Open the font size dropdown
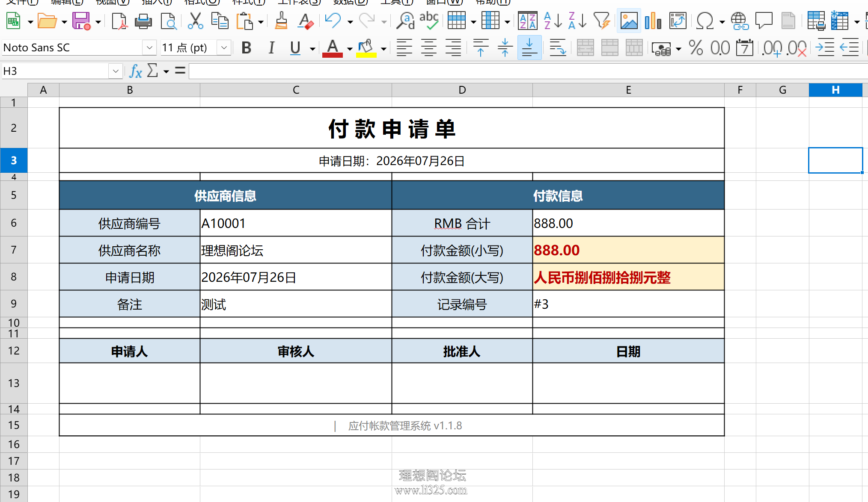Viewport: 868px width, 502px height. click(x=224, y=47)
